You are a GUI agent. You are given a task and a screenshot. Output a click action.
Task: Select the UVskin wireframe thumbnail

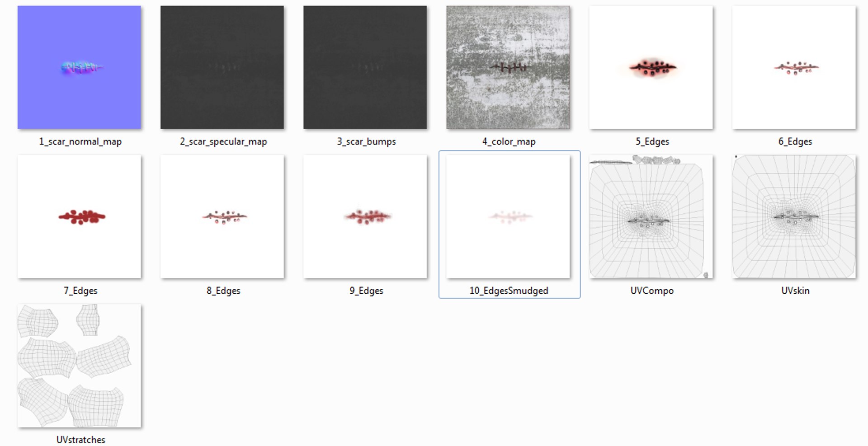click(794, 216)
